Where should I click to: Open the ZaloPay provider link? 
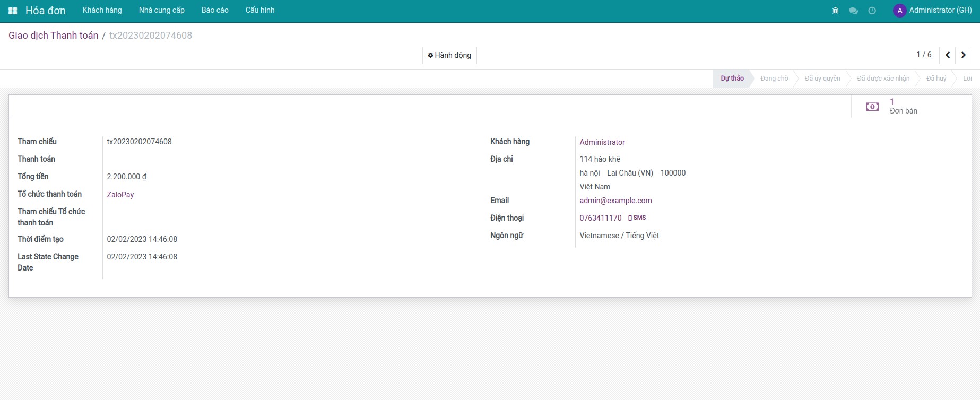[120, 195]
